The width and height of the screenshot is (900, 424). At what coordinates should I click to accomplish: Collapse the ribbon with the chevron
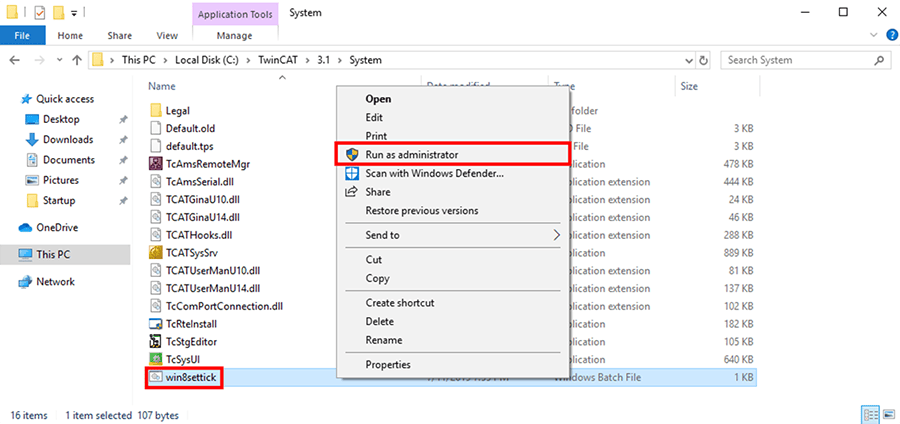pos(874,35)
